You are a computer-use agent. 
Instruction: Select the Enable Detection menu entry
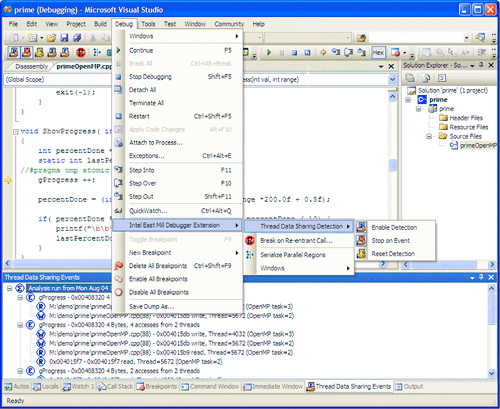395,227
